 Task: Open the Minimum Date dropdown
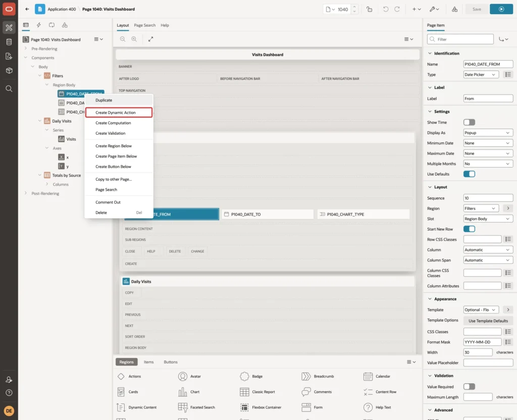coord(488,143)
